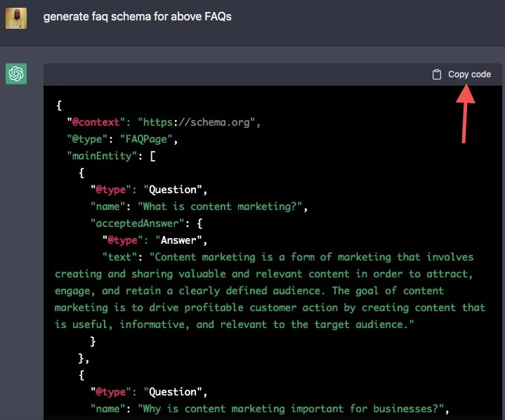
Task: Click the prompt text about generating faq schema
Action: (x=137, y=17)
